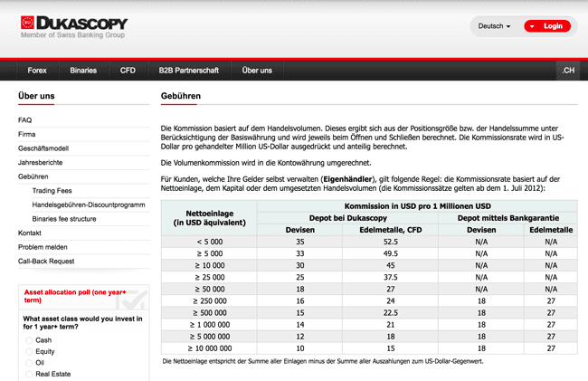Open the Deutsch language dropdown
The width and height of the screenshot is (588, 381).
(494, 26)
